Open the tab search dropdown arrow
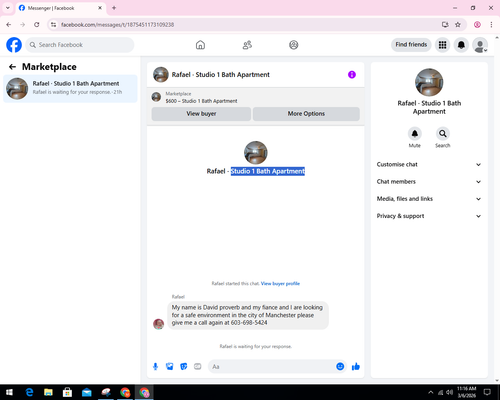 (8, 8)
